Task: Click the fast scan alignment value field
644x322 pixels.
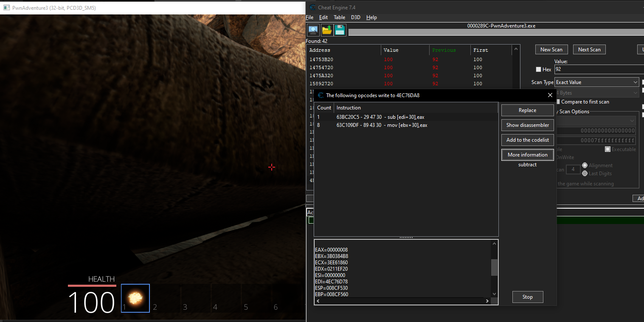Action: coord(573,170)
